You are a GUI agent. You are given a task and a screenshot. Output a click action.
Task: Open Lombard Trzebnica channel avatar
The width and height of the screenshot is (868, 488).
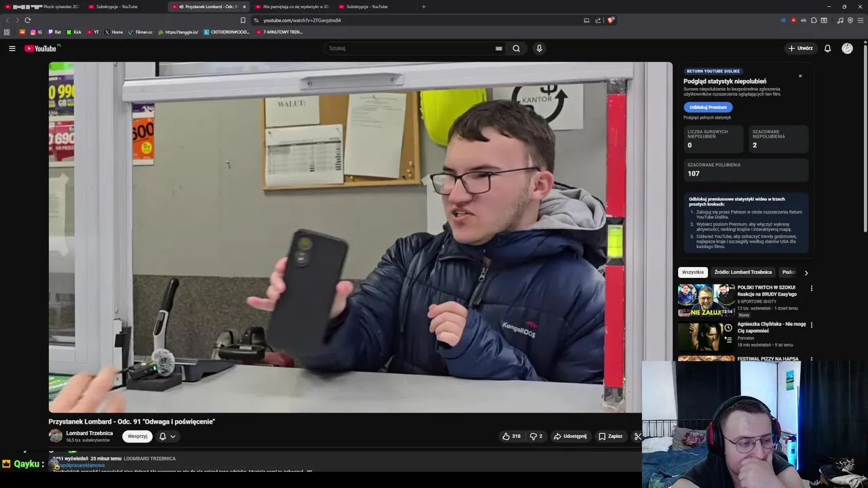[56, 436]
